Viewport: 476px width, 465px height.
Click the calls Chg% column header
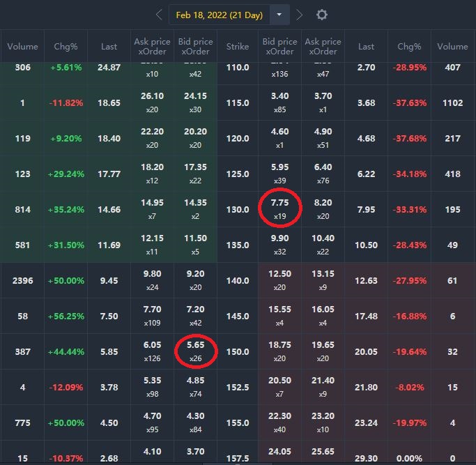(66, 47)
